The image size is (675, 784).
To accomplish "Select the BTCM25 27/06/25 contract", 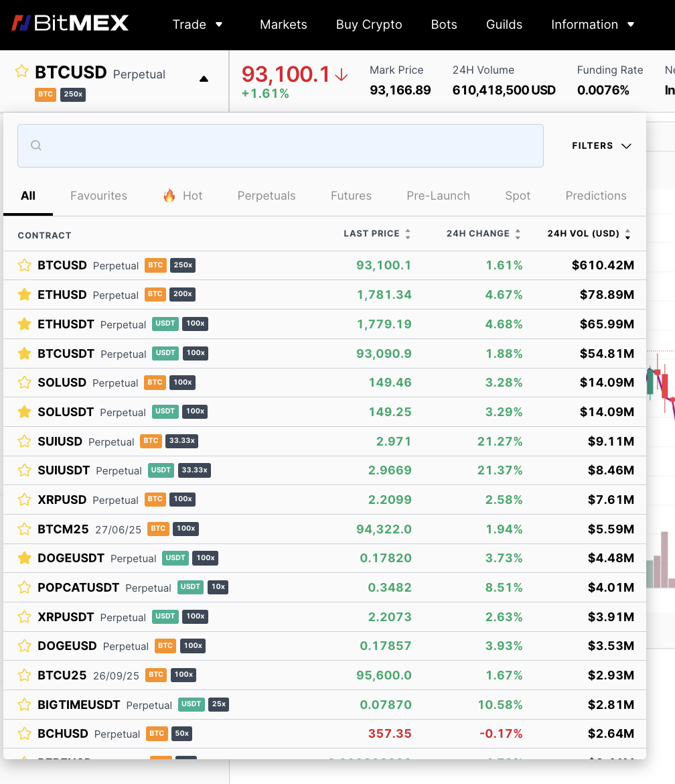I will [325, 529].
